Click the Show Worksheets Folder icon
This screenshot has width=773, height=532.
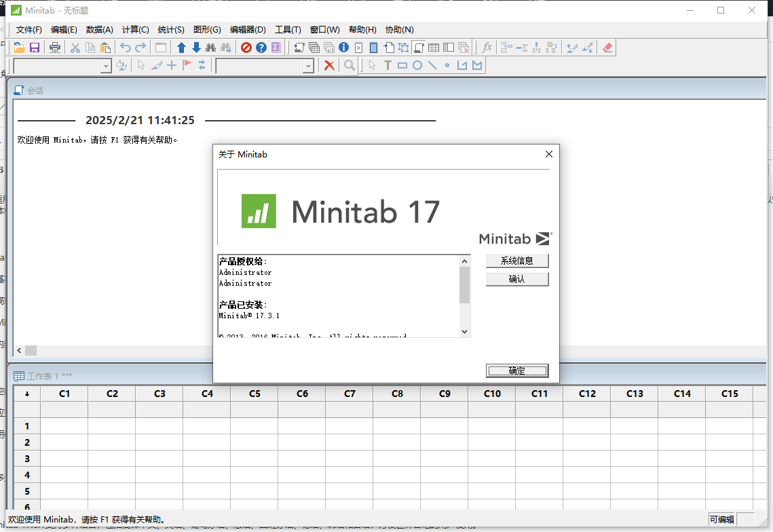pos(314,47)
